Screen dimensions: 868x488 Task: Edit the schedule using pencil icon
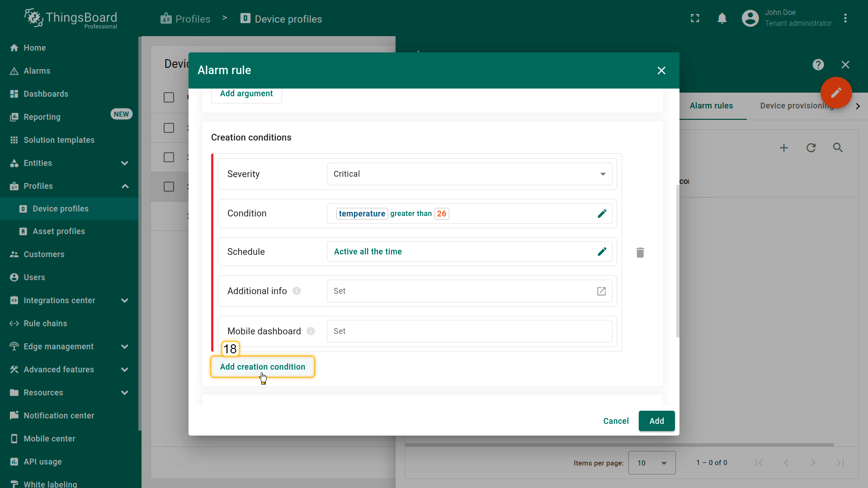coord(602,252)
